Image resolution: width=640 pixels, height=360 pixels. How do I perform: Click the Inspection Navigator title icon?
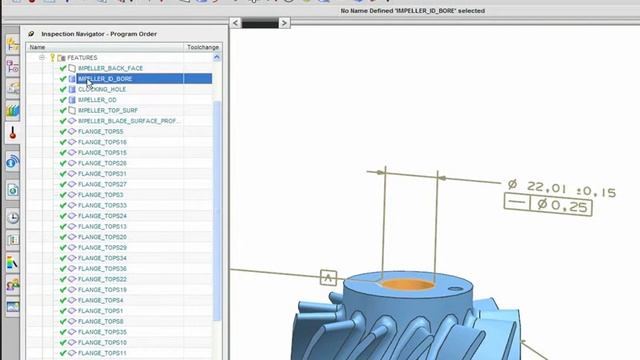pos(31,34)
